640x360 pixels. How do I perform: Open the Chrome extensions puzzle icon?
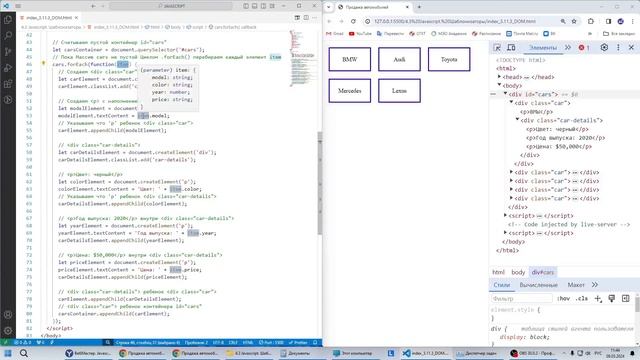pyautogui.click(x=591, y=21)
